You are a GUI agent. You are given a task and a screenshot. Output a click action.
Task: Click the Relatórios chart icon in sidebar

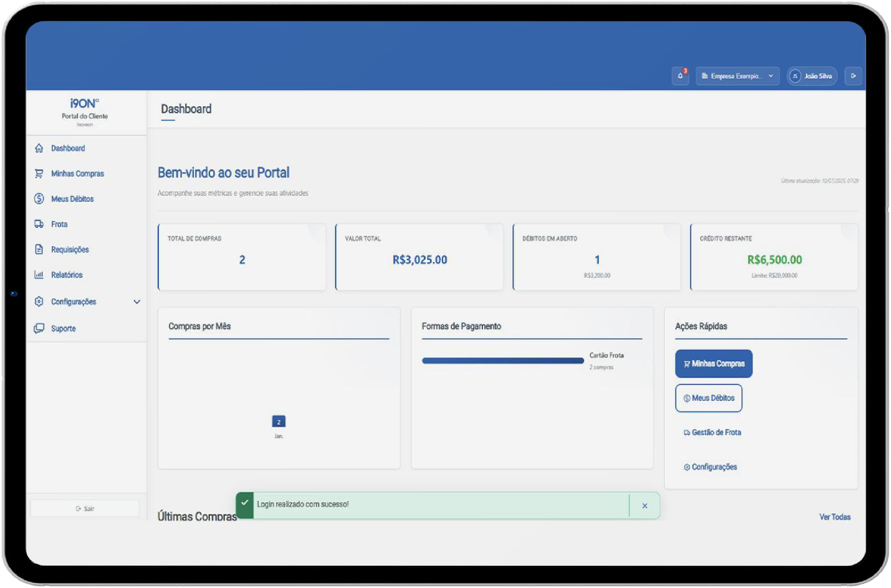click(39, 275)
